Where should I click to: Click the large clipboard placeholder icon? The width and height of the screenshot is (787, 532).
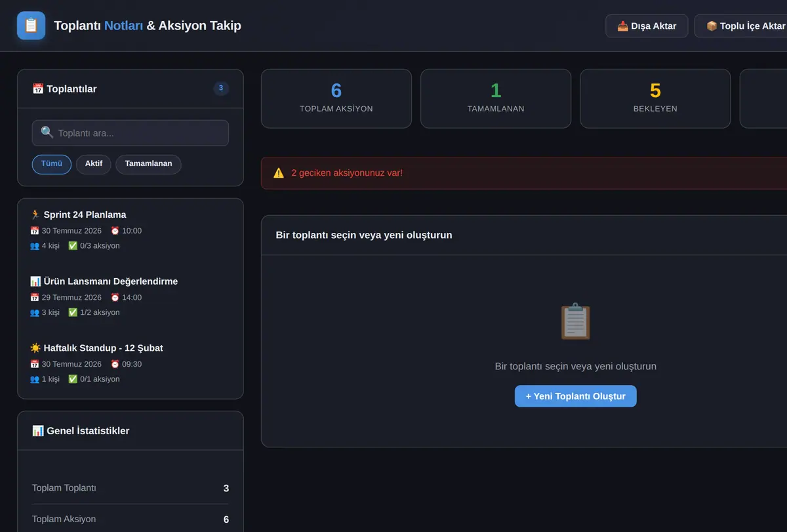pos(576,321)
